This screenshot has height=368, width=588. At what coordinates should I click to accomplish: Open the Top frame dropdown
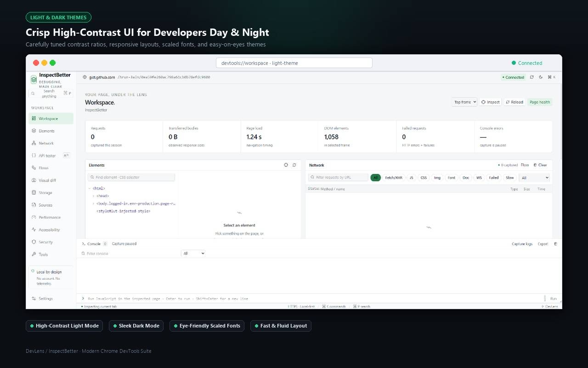pos(464,102)
